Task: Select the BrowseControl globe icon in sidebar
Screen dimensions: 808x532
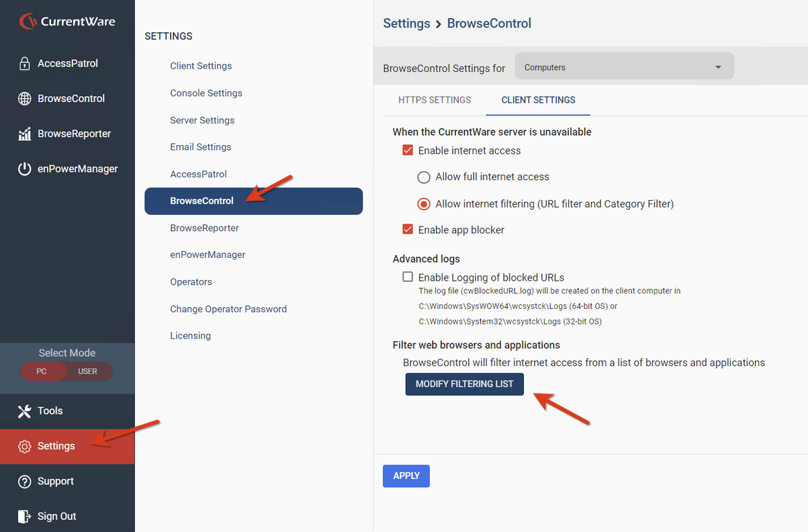Action: point(25,99)
